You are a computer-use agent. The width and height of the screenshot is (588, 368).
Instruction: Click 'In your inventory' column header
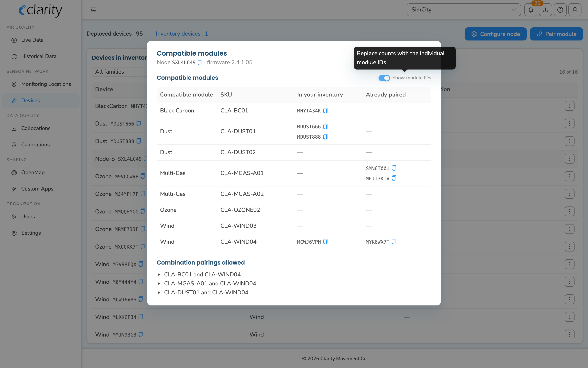tap(320, 95)
